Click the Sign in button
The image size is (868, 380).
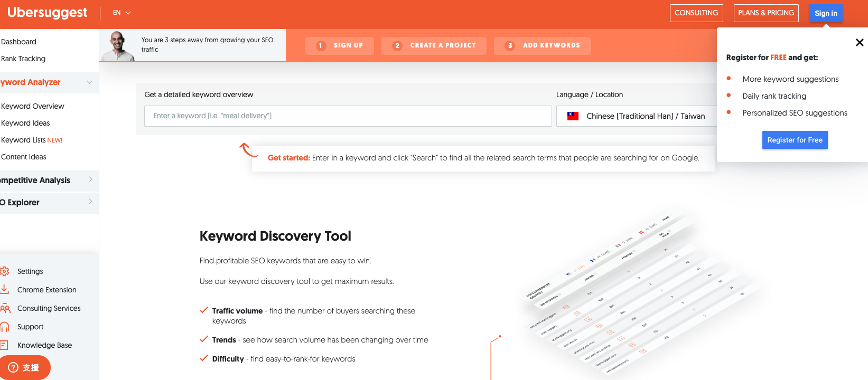click(826, 13)
